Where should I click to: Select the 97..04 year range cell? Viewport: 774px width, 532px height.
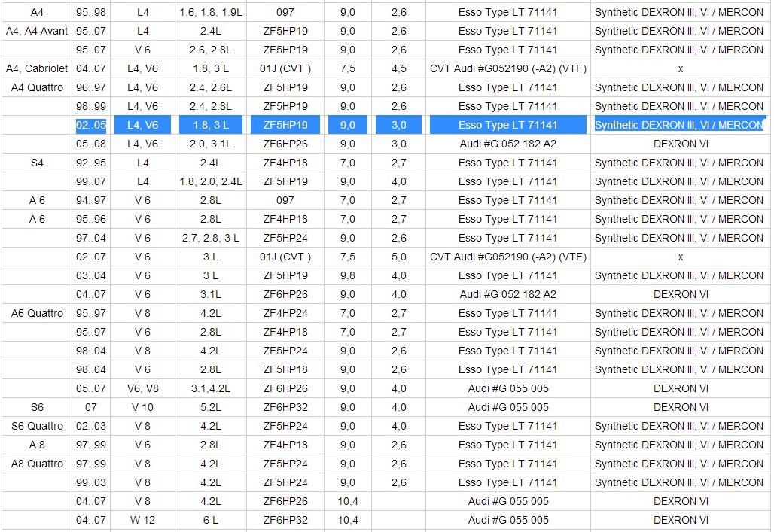point(91,238)
